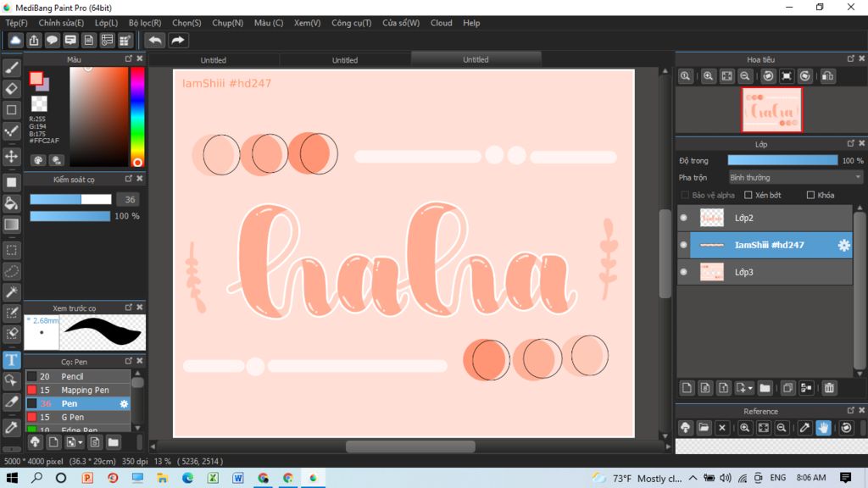Adjust brush size slider

pyautogui.click(x=70, y=199)
